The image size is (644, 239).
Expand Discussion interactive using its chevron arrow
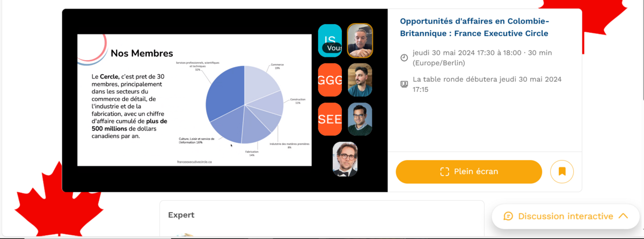623,216
